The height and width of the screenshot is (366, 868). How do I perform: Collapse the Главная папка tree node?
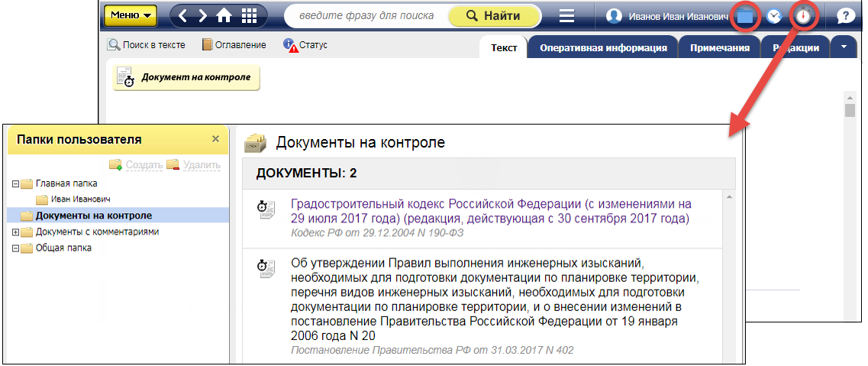15,183
